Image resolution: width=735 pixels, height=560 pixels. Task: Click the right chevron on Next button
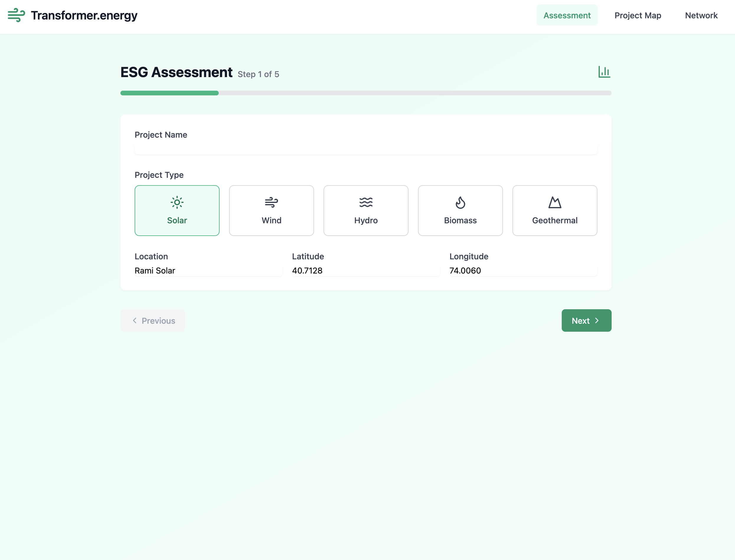[597, 321]
